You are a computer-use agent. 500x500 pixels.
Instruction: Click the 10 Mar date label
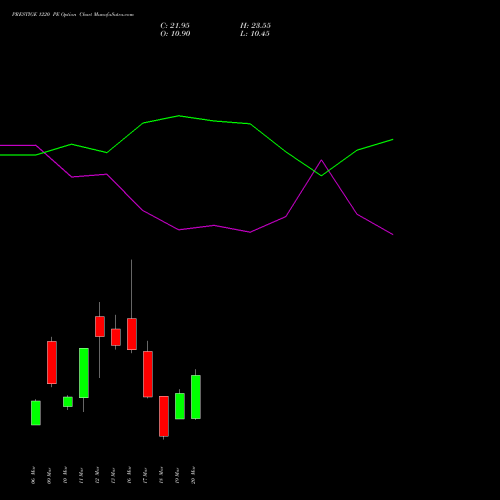coord(65,475)
